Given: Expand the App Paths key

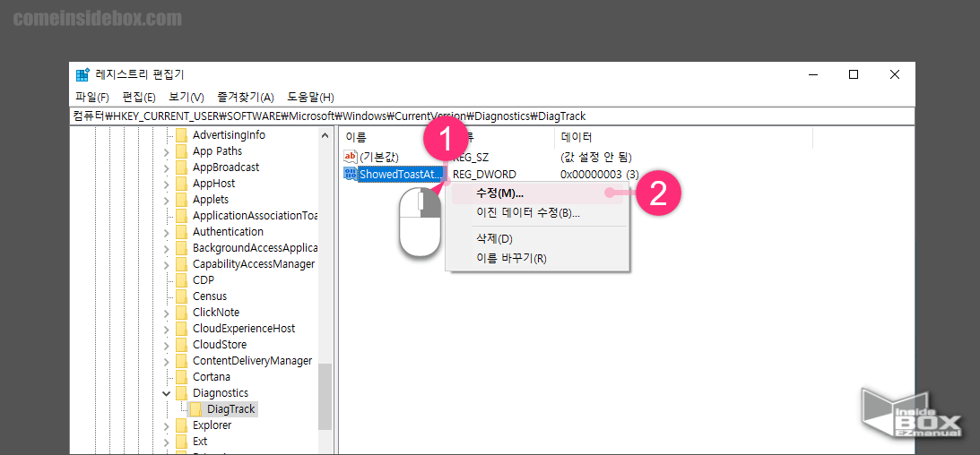Looking at the screenshot, I should tap(166, 151).
